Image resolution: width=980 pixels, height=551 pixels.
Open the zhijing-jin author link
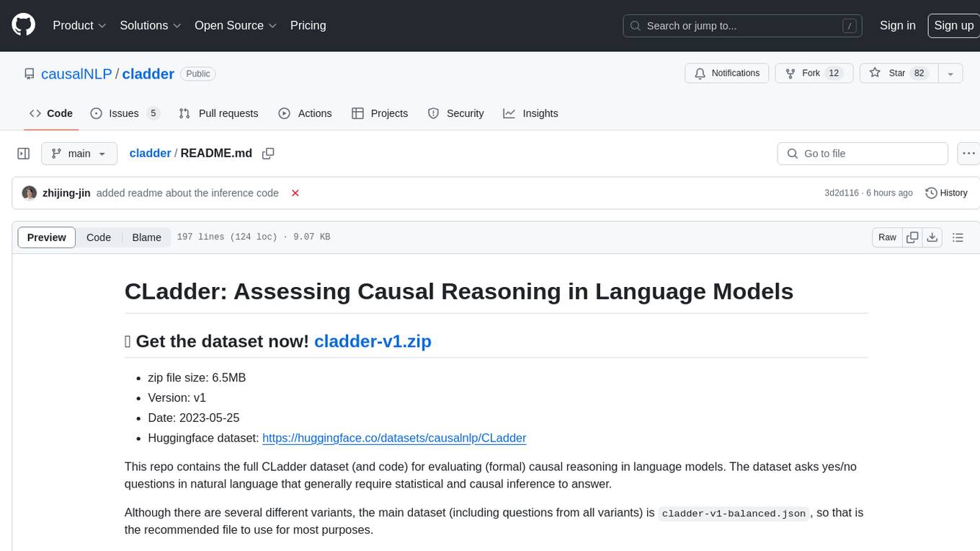pyautogui.click(x=66, y=193)
